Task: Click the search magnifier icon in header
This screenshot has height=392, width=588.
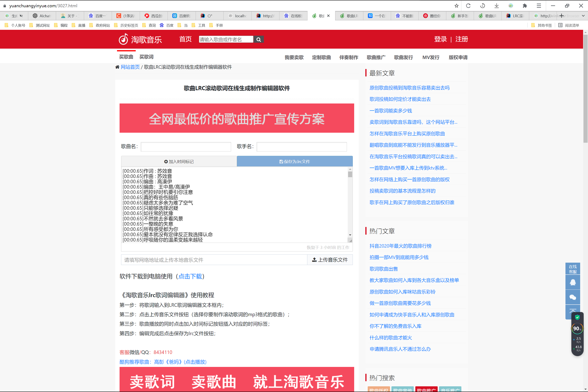Action: [x=259, y=40]
